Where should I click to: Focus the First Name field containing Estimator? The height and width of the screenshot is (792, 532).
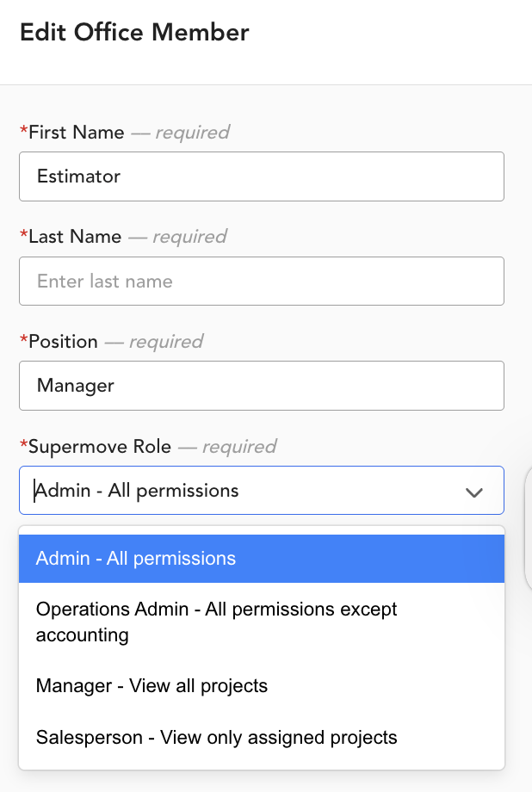tap(262, 176)
